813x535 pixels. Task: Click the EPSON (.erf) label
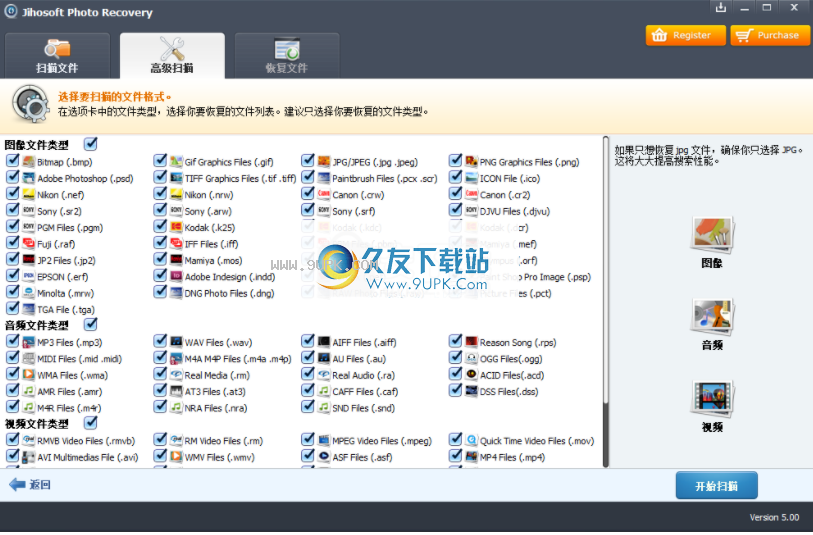[x=63, y=277]
